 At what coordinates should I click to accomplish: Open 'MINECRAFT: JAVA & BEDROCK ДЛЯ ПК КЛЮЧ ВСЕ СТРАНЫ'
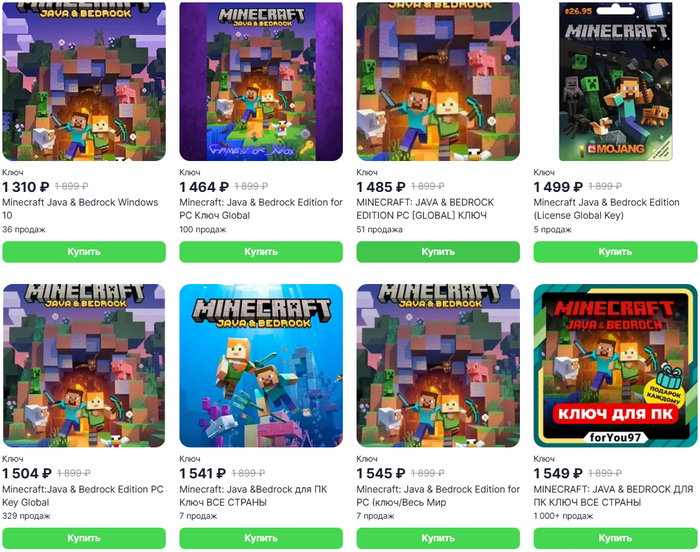tap(613, 496)
